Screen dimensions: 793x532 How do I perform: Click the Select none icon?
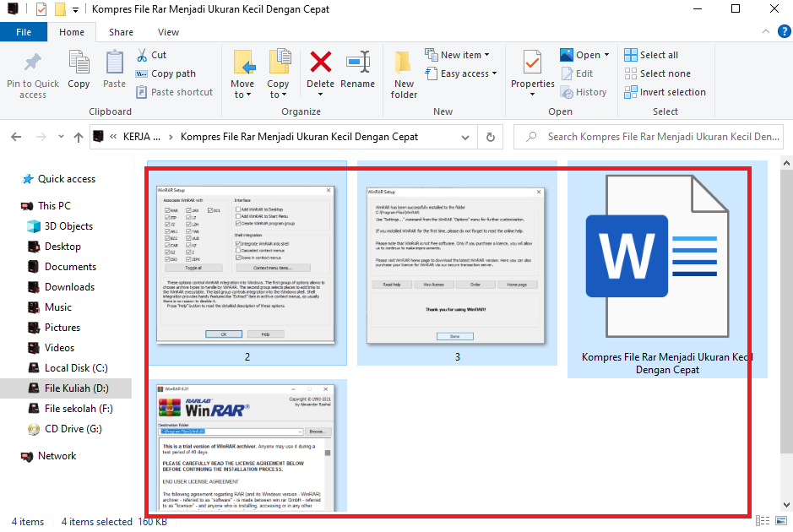pyautogui.click(x=631, y=73)
